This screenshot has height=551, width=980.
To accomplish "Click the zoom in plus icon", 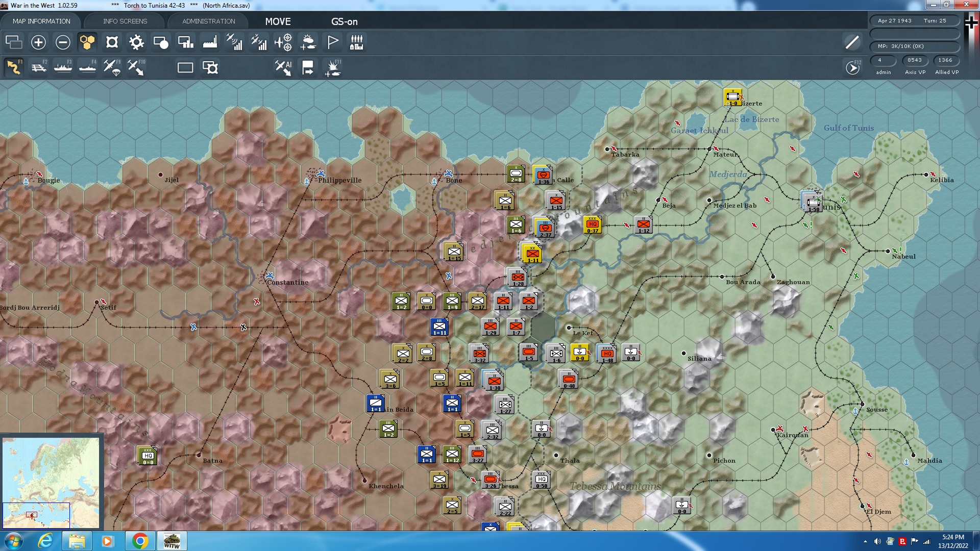I will [x=38, y=42].
